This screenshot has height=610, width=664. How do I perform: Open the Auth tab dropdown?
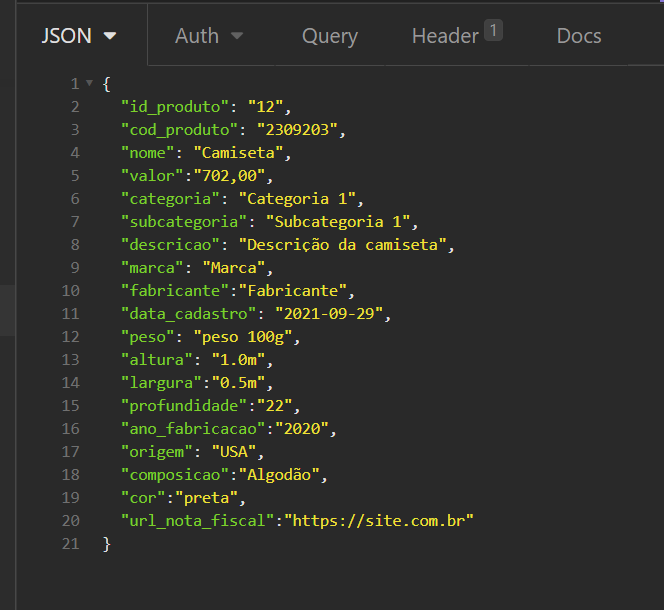[x=209, y=36]
